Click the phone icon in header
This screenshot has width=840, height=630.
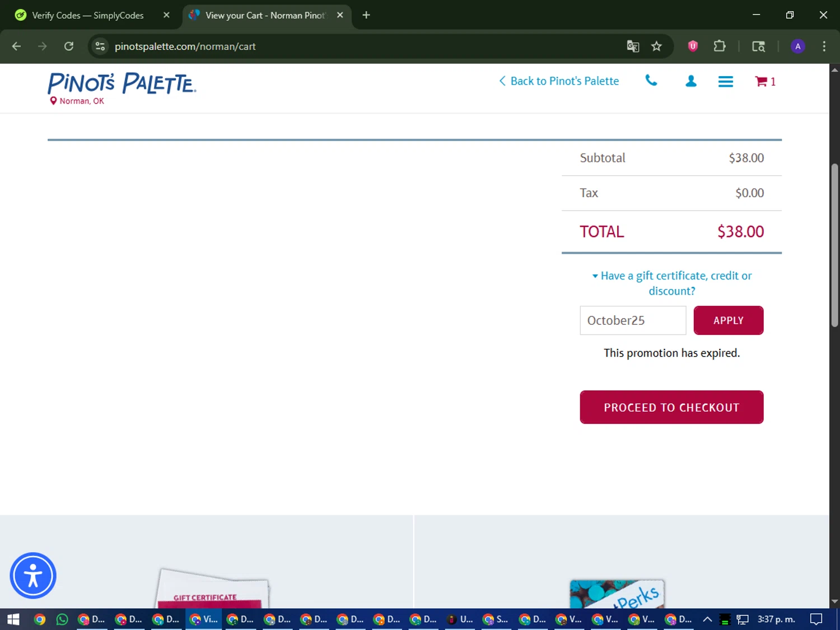(651, 81)
